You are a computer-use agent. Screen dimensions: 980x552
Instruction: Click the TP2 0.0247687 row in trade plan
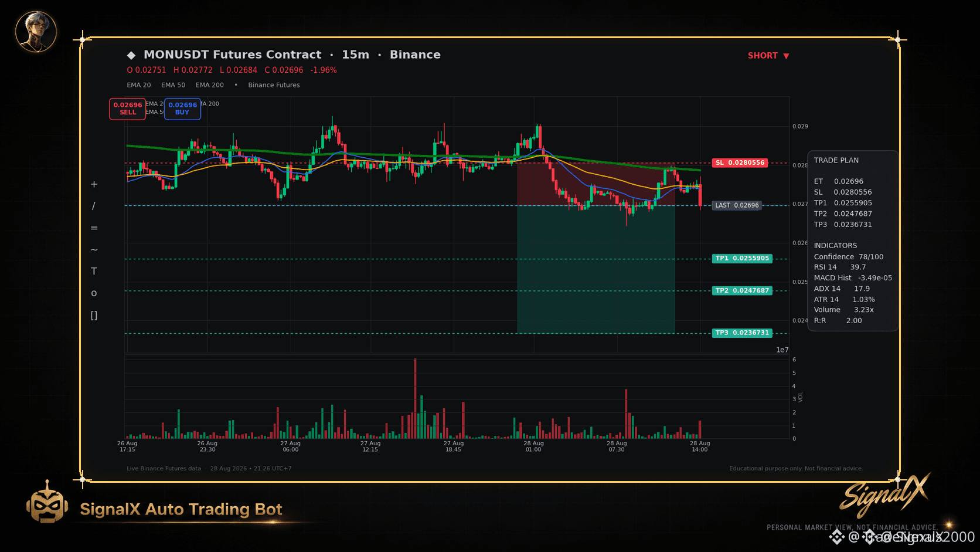842,214
